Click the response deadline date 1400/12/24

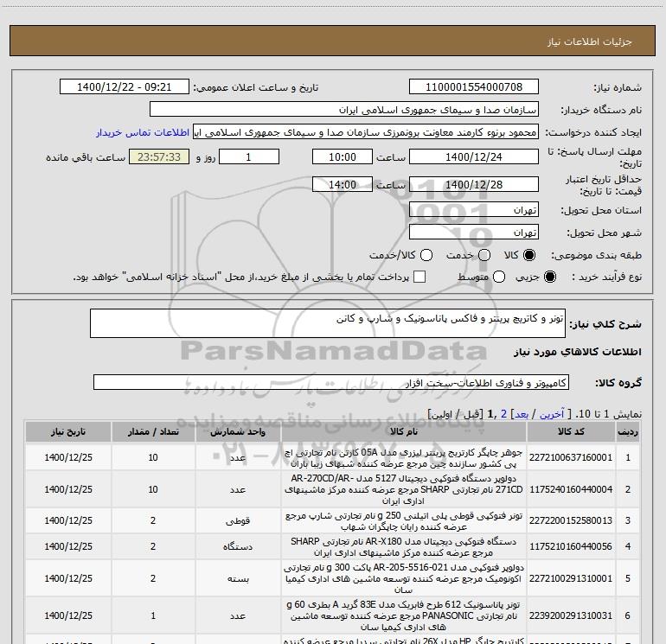tap(474, 157)
